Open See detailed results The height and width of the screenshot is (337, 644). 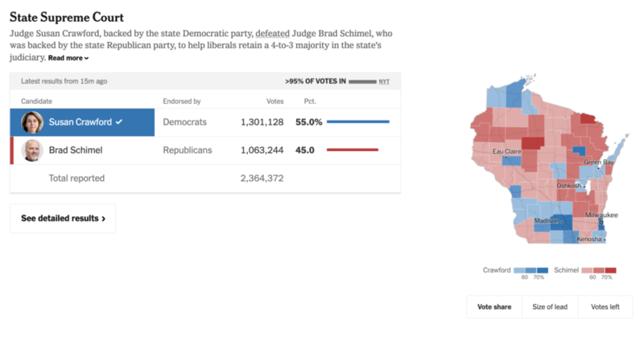click(63, 218)
